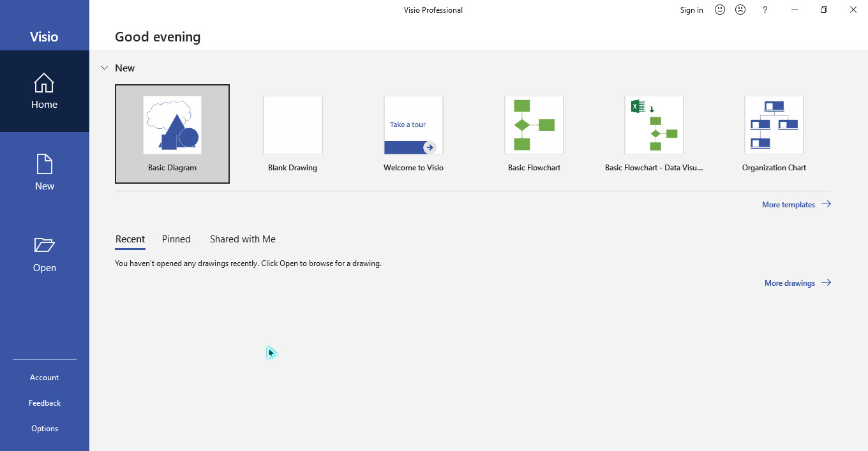The height and width of the screenshot is (451, 868).
Task: Select the Blank Drawing template
Action: pyautogui.click(x=292, y=134)
